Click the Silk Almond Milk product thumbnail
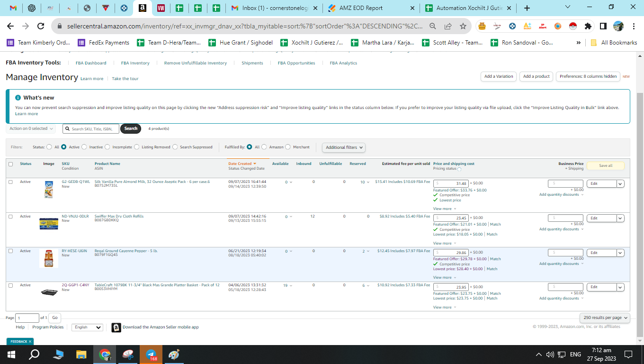 click(x=49, y=190)
